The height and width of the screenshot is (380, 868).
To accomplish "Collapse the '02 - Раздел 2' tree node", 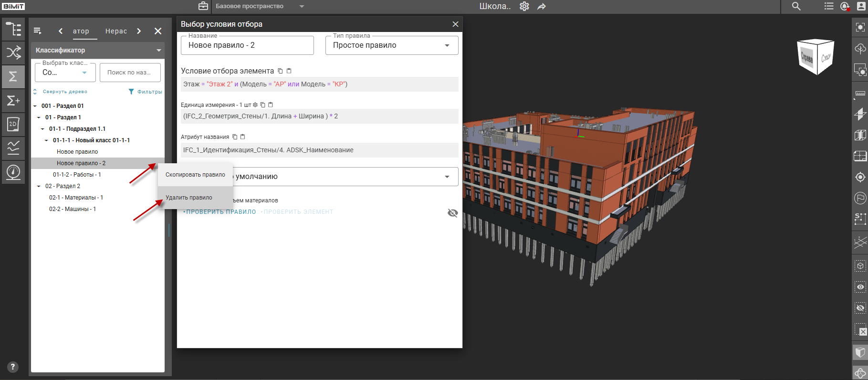I will pos(39,186).
